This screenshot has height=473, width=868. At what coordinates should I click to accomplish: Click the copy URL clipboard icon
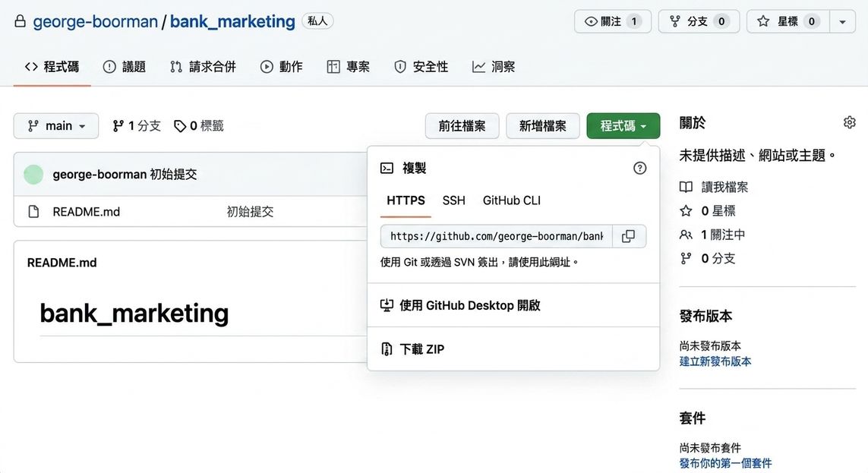pyautogui.click(x=628, y=236)
